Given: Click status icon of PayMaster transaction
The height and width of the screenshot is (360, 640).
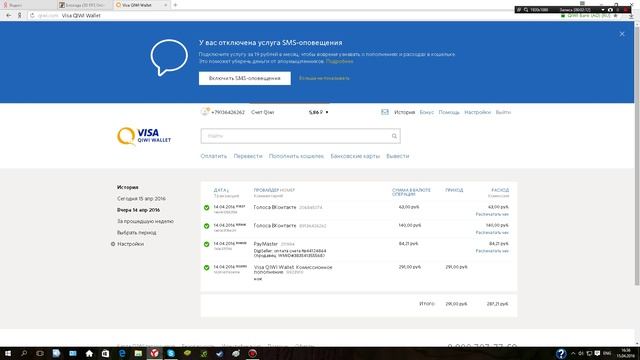Looking at the screenshot, I should tap(207, 244).
